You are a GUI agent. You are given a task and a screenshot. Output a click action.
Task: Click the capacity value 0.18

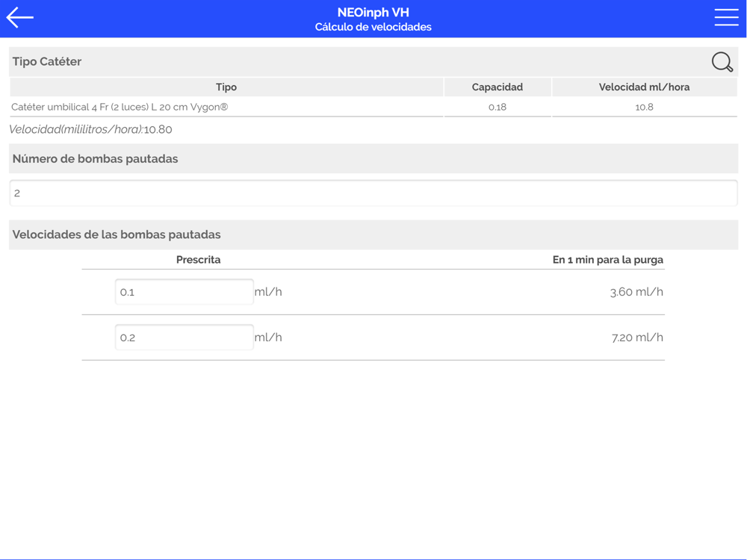tap(497, 107)
